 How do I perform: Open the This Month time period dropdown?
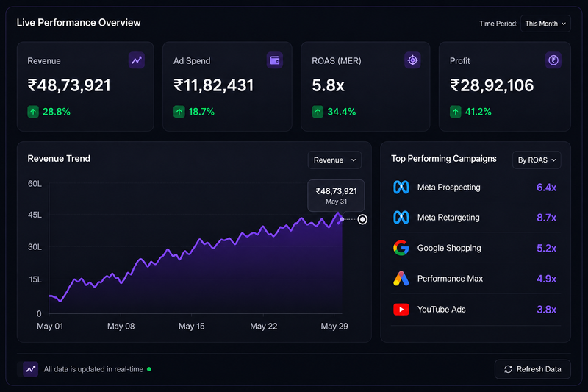coord(545,24)
